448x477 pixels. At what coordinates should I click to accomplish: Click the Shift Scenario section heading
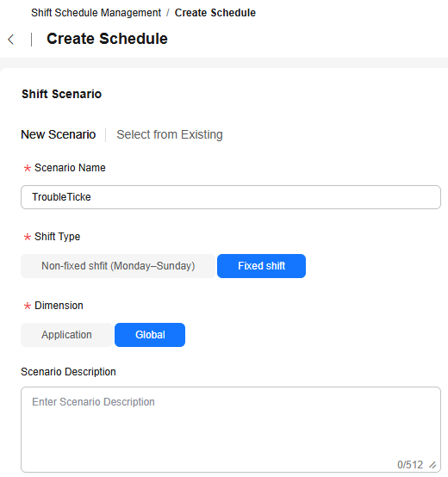(61, 94)
